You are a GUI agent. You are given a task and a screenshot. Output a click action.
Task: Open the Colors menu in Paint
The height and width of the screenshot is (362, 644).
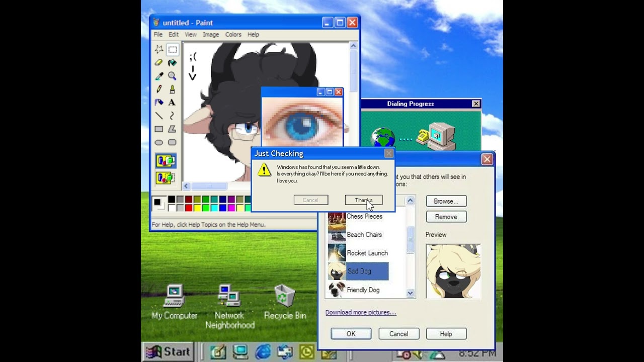tap(233, 35)
